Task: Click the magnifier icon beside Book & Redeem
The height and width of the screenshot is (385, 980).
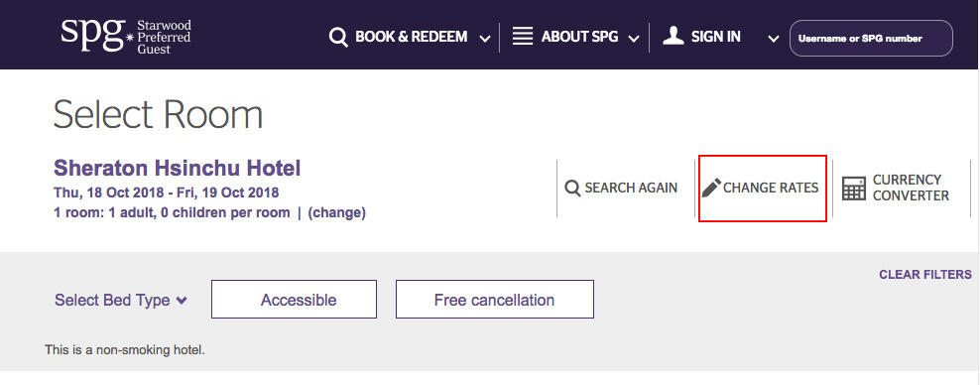Action: [x=338, y=38]
